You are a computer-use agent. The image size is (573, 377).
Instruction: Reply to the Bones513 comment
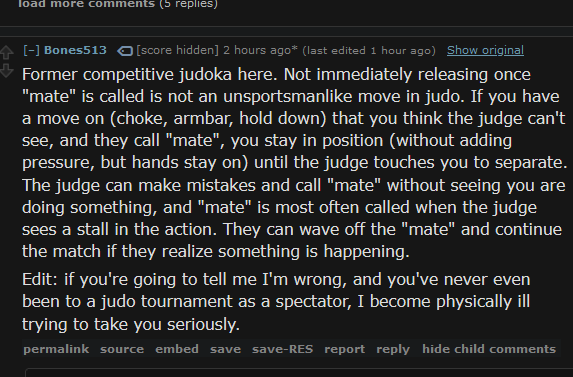tap(393, 349)
